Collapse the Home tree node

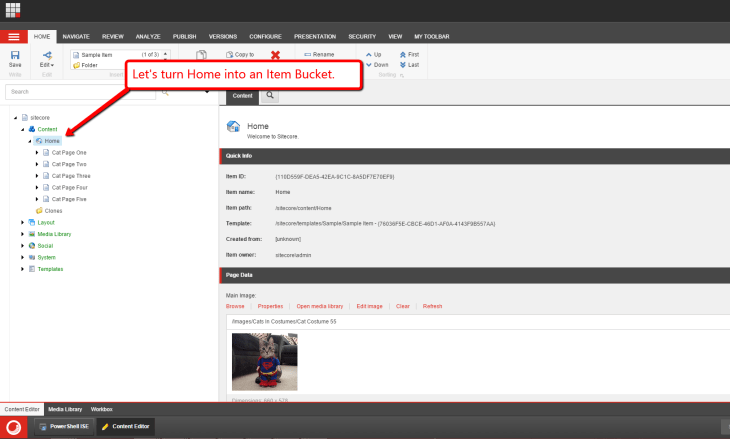(30, 141)
